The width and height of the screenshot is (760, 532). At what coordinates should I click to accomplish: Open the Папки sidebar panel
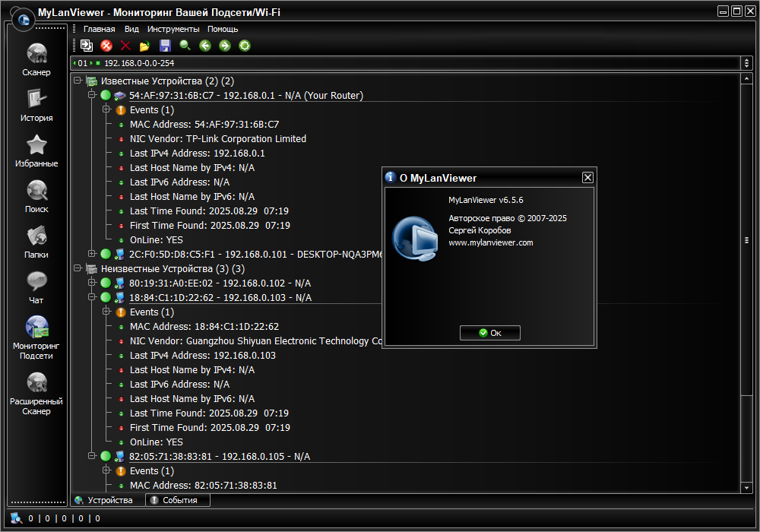coord(36,242)
